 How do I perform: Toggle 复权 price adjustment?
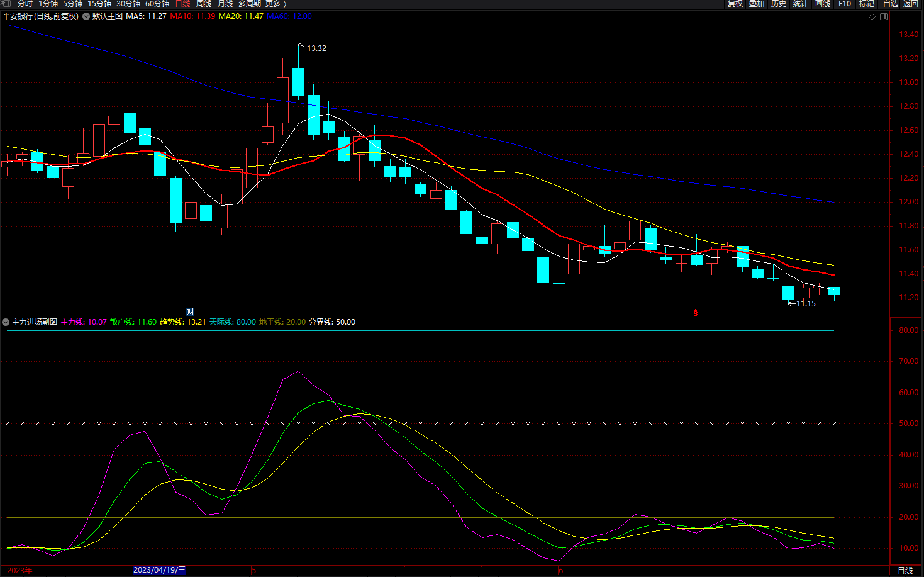735,4
